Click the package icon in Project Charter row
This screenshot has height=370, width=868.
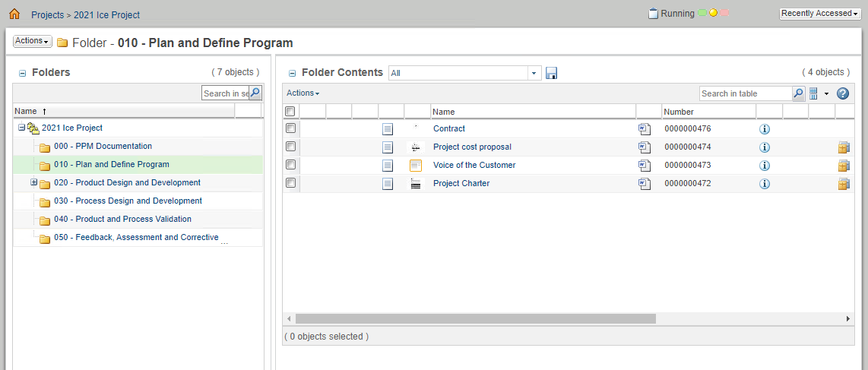click(844, 184)
